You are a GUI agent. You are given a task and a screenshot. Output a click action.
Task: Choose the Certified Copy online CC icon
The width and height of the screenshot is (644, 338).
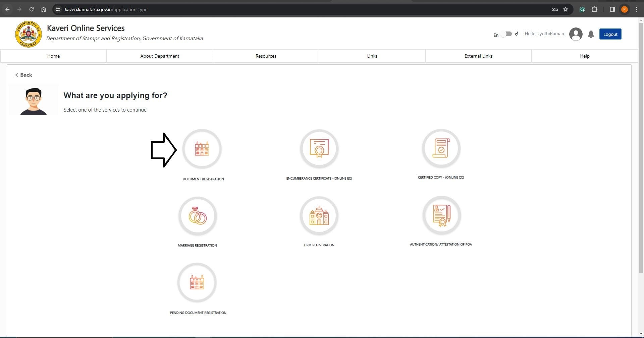tap(441, 148)
